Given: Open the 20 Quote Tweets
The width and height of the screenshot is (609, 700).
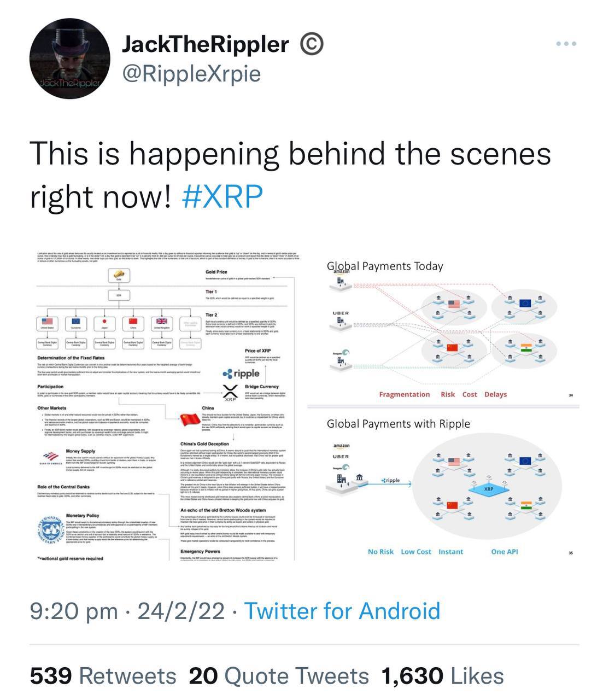Looking at the screenshot, I should (279, 675).
